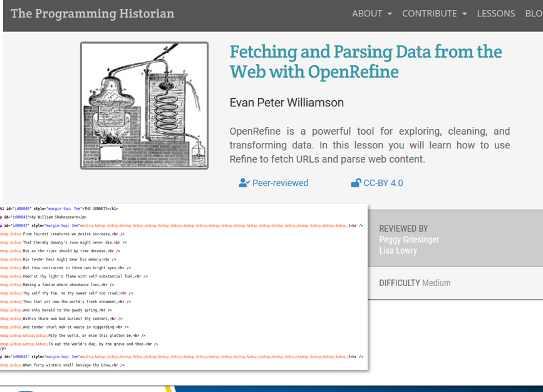Click author name Evan Peter Williamson

coord(286,103)
